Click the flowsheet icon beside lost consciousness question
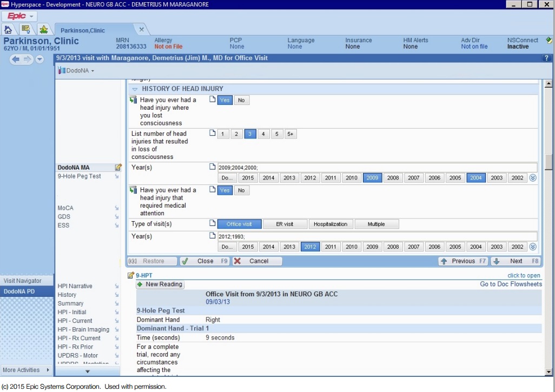Image resolution: width=555 pixels, height=392 pixels. pos(134,100)
